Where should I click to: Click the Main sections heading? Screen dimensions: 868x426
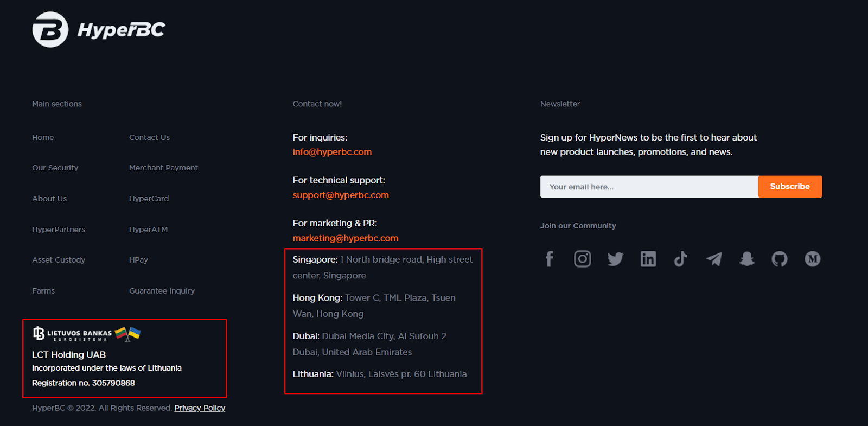pos(57,104)
